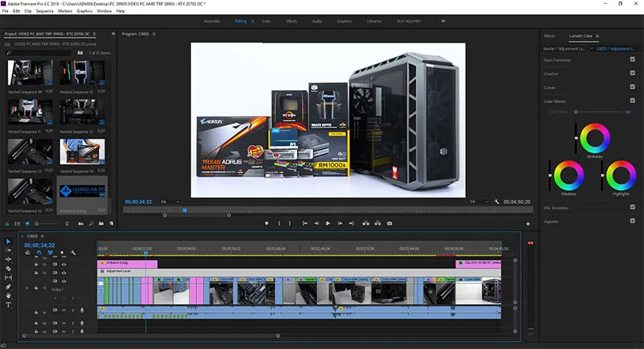Toggle eye visibility of Artboard track
644x349 pixels.
point(64,264)
